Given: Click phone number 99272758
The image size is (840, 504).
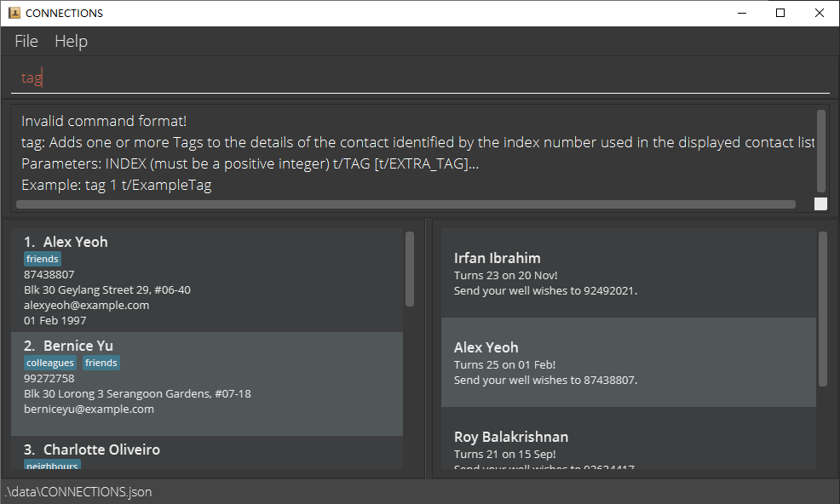Looking at the screenshot, I should [x=49, y=379].
